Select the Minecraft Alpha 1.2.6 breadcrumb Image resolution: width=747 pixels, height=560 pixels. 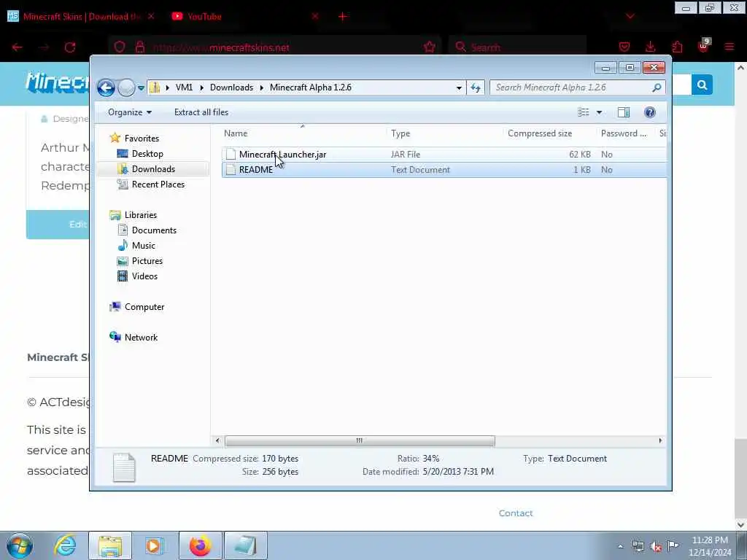pyautogui.click(x=311, y=87)
